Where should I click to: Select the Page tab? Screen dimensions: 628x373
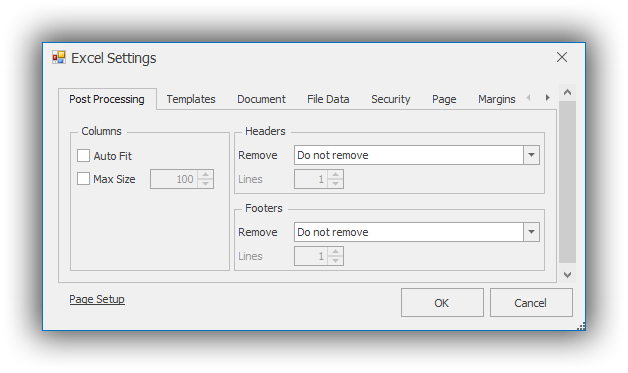coord(444,99)
